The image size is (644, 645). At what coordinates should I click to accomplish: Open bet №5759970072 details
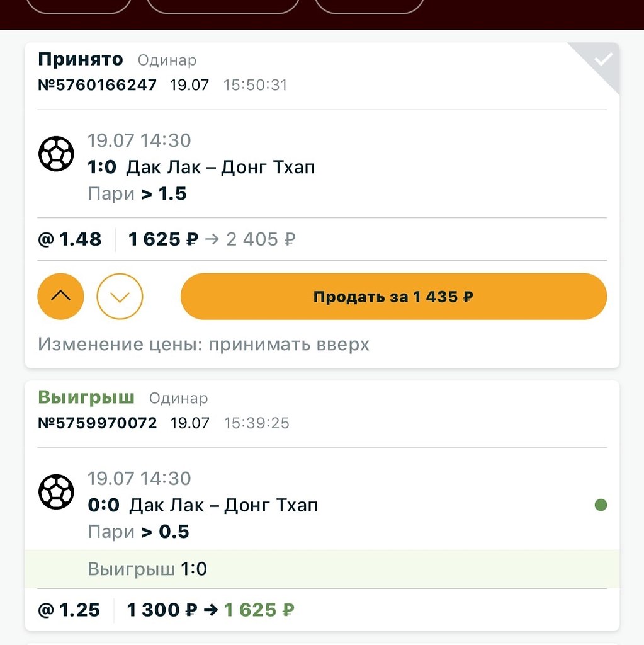[x=98, y=423]
